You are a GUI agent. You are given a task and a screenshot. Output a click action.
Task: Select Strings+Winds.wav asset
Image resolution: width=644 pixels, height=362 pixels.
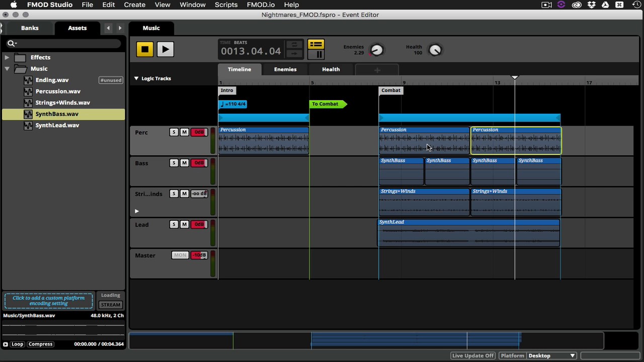[62, 103]
